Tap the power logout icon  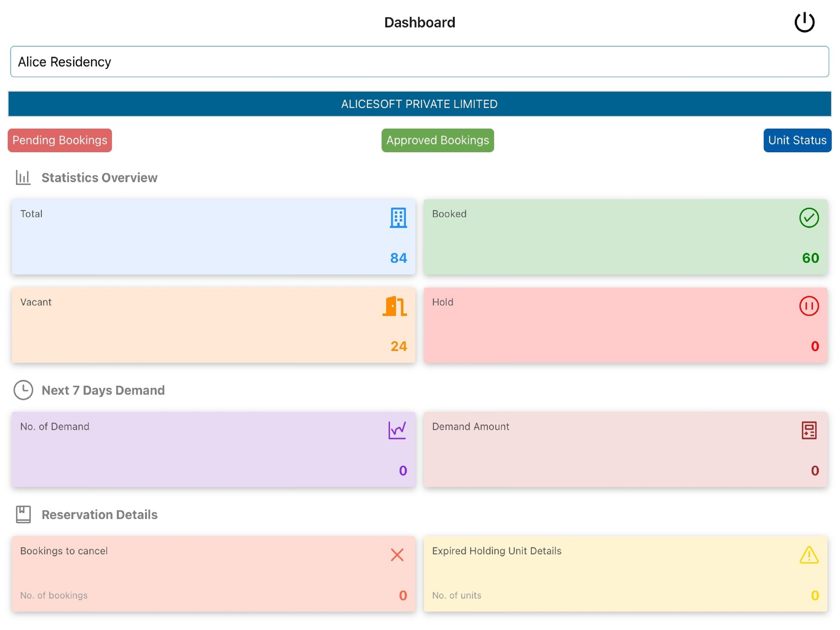coord(804,22)
